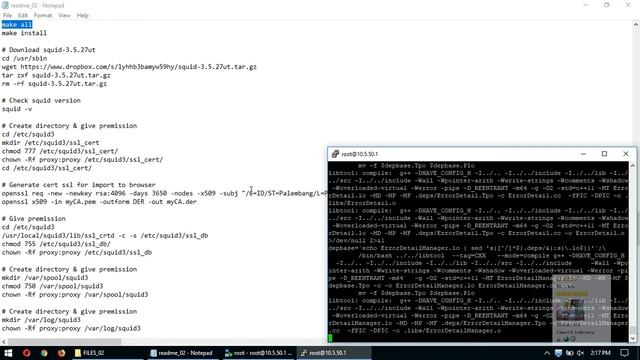Launch Chrome from the taskbar
The width and height of the screenshot is (640, 360).
tap(44, 353)
